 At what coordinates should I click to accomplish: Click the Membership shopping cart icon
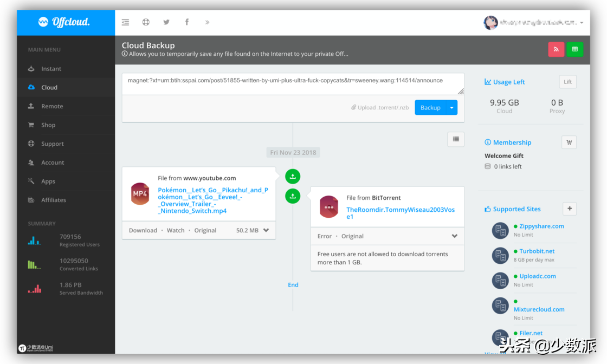[x=569, y=142]
